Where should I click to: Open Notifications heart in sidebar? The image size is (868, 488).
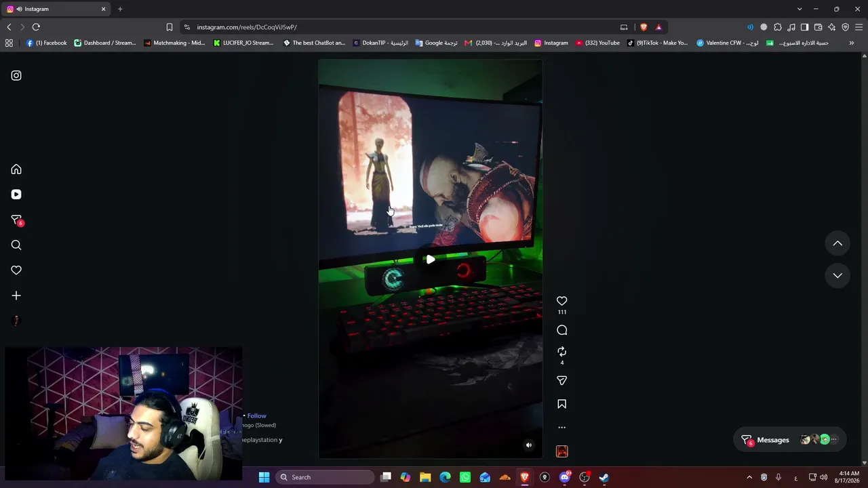(x=16, y=270)
